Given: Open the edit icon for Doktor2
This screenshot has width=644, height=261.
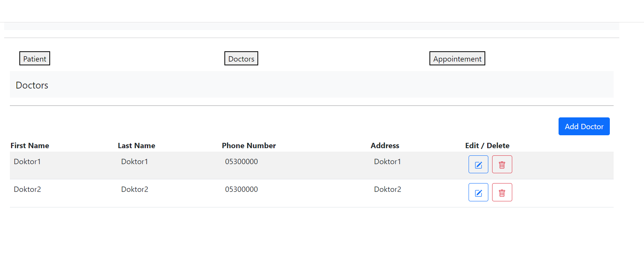Looking at the screenshot, I should click(x=478, y=192).
